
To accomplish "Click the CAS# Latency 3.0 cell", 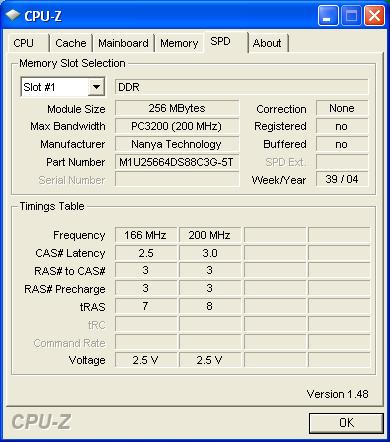I will [210, 253].
